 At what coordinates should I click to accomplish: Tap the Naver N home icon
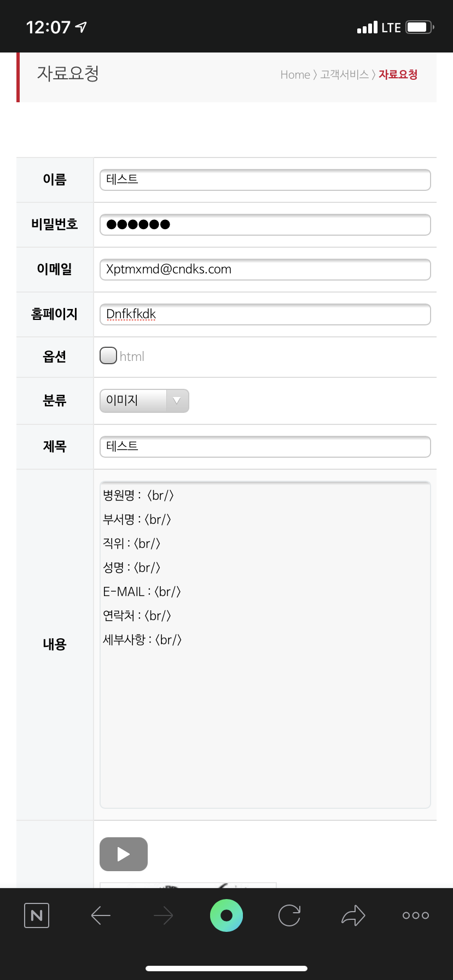tap(37, 915)
